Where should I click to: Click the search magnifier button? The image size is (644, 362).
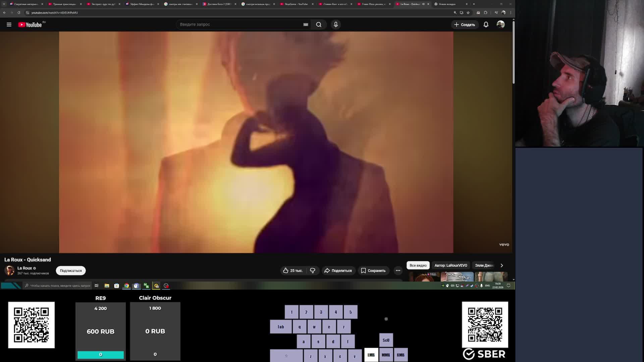(x=319, y=24)
